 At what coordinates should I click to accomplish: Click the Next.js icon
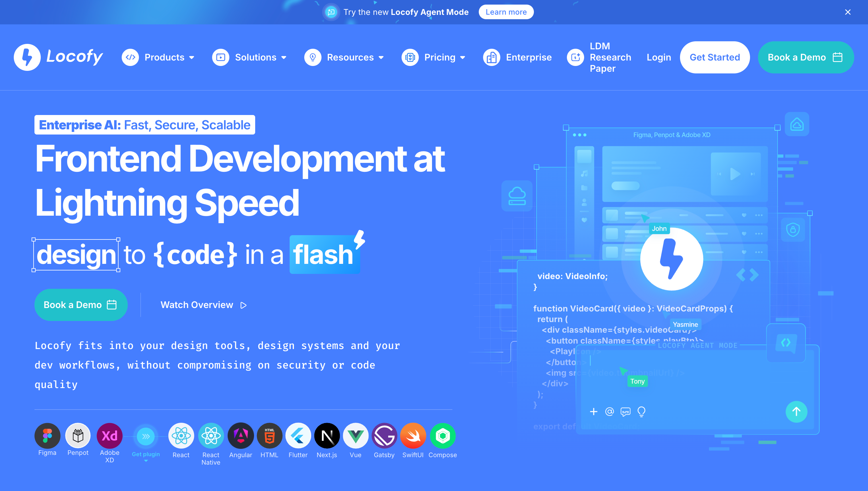(327, 436)
